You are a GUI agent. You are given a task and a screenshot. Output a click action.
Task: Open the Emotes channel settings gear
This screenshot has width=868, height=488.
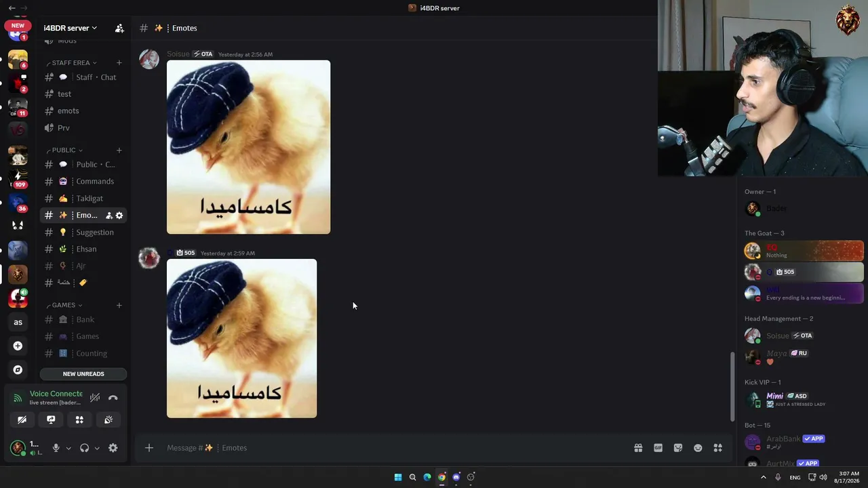coord(119,216)
